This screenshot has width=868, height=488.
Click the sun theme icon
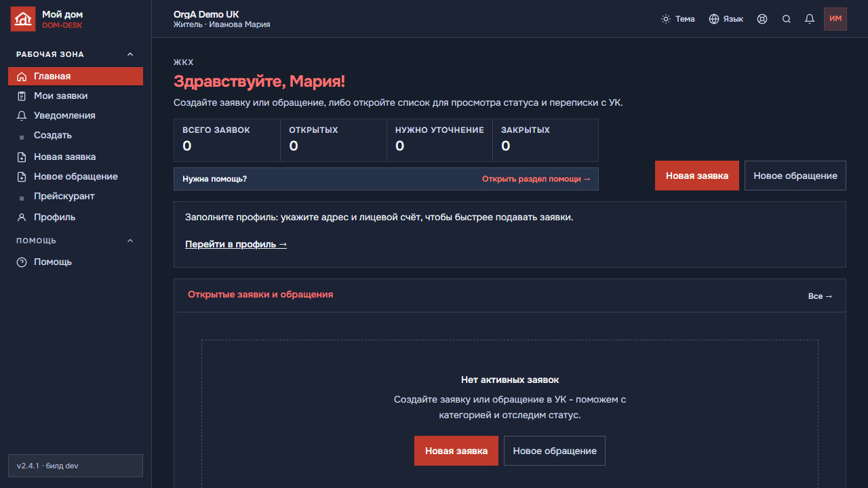pyautogui.click(x=666, y=19)
